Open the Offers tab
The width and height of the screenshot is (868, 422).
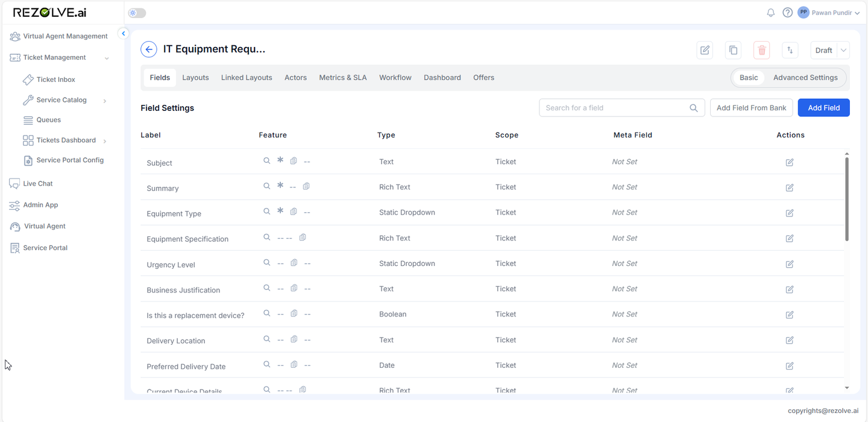pyautogui.click(x=483, y=77)
